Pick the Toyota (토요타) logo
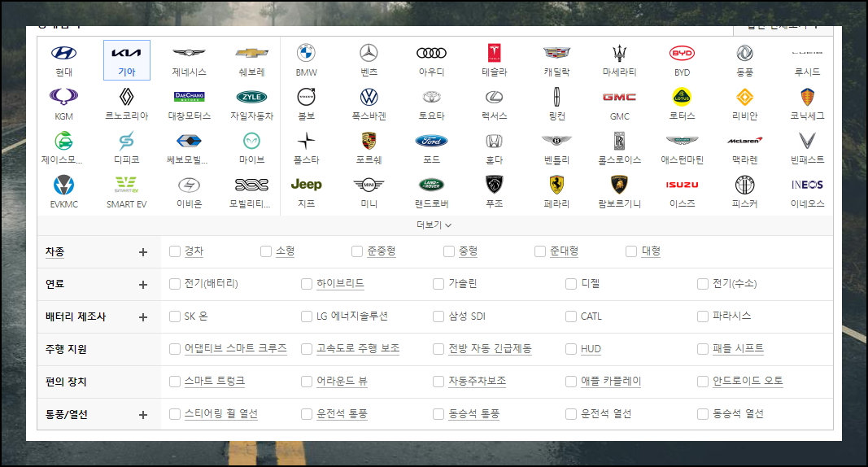Screen dimensions: 868x467 pos(431,97)
